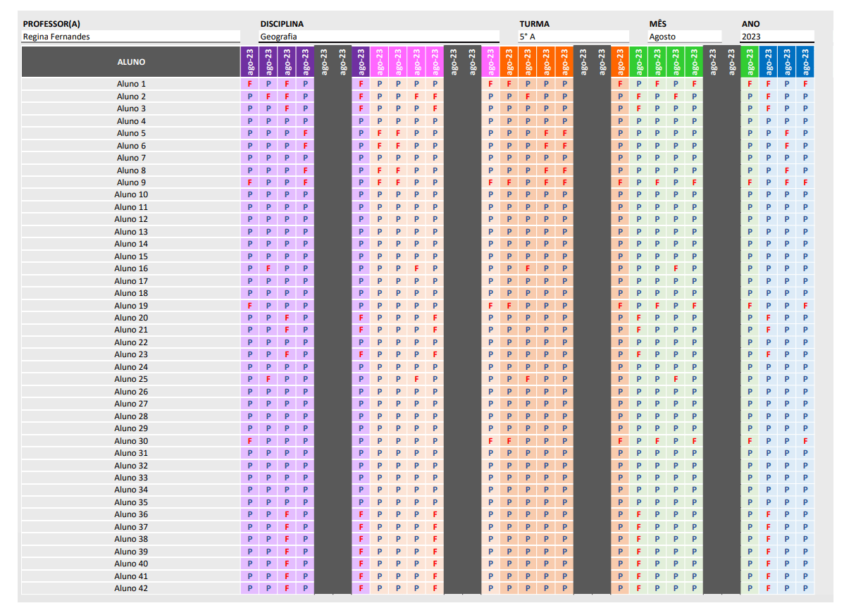Select the Aluno 42 name cell
The height and width of the screenshot is (608, 868).
pos(131,588)
